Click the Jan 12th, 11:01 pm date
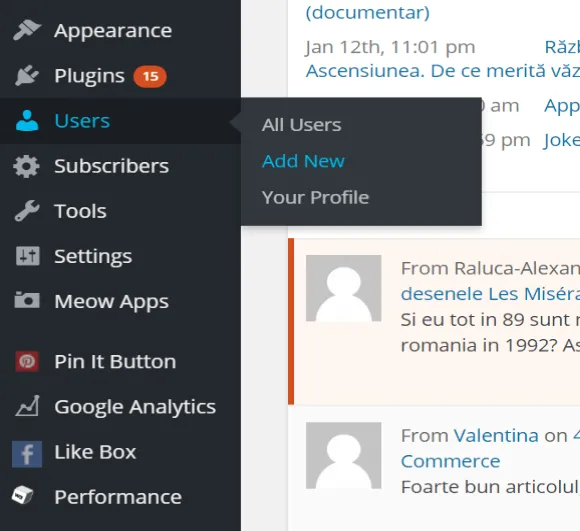Image resolution: width=580 pixels, height=531 pixels. 390,47
